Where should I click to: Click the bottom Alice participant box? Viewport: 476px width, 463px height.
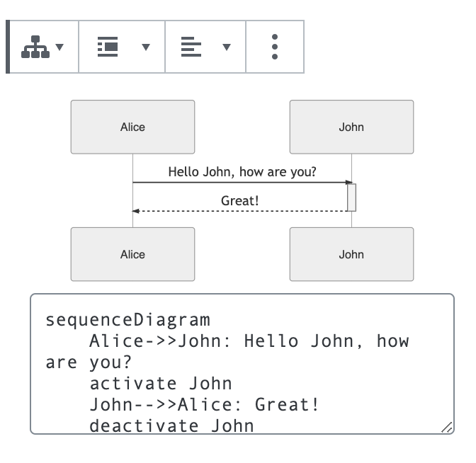coord(132,254)
